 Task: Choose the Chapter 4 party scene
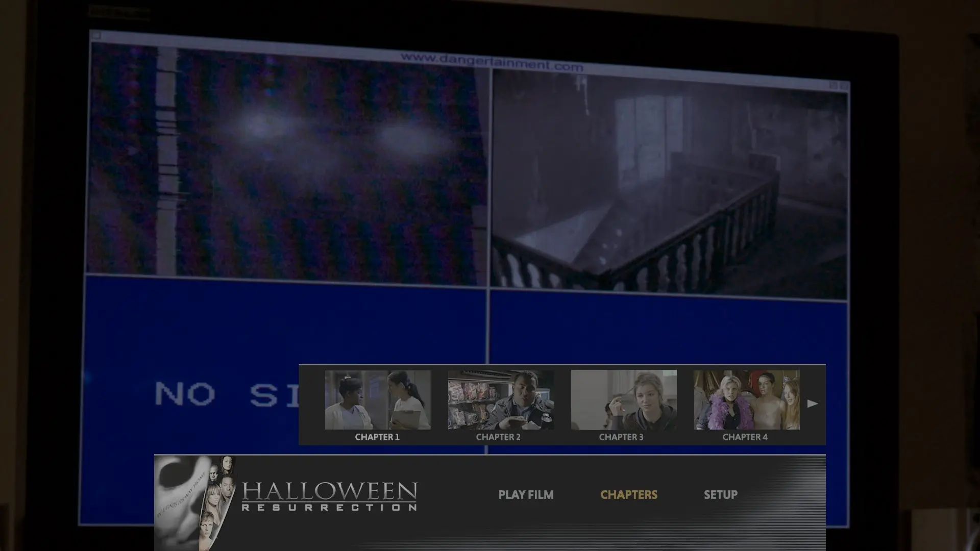pyautogui.click(x=745, y=402)
